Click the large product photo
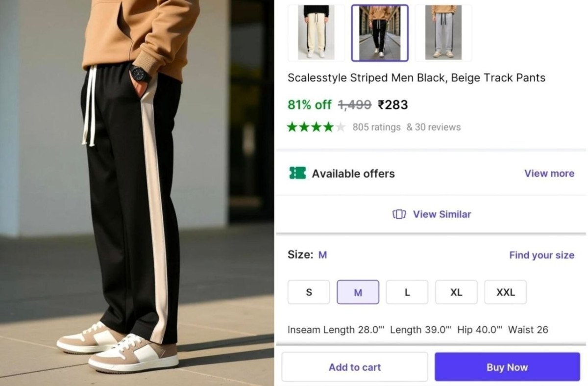Screen dimensions: 588x386 click(137, 193)
